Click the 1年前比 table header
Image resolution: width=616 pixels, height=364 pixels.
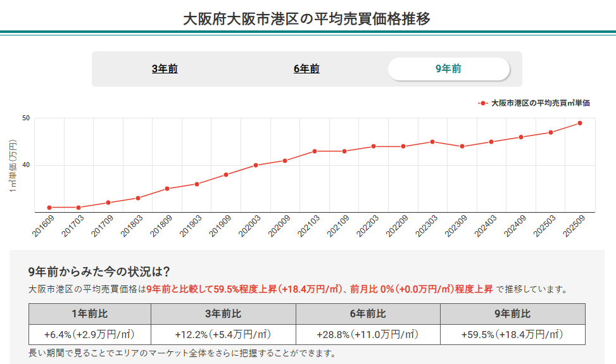(89, 314)
